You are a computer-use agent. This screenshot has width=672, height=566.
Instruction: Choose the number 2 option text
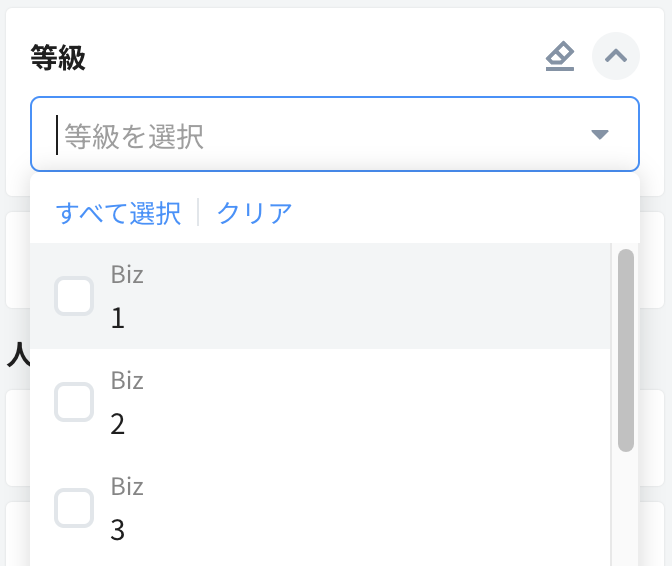tap(118, 424)
